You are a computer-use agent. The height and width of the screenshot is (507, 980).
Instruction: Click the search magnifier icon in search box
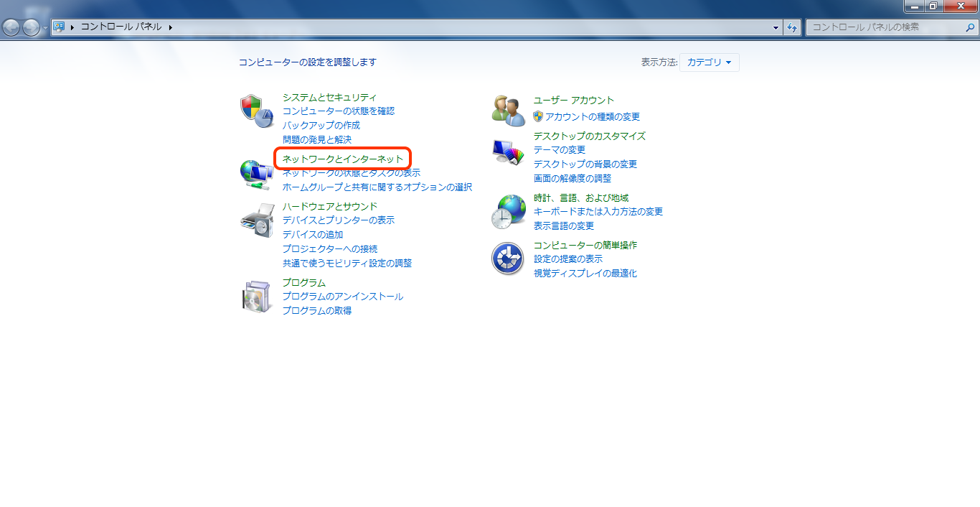969,27
